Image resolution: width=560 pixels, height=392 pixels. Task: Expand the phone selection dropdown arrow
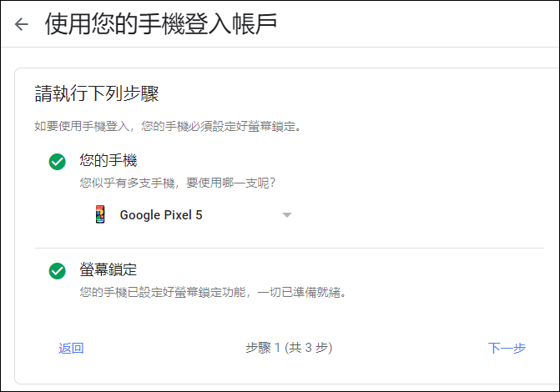coord(287,215)
